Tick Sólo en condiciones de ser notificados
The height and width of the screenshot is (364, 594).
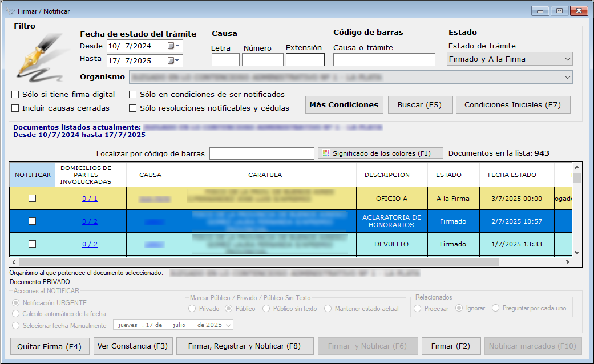click(x=133, y=95)
